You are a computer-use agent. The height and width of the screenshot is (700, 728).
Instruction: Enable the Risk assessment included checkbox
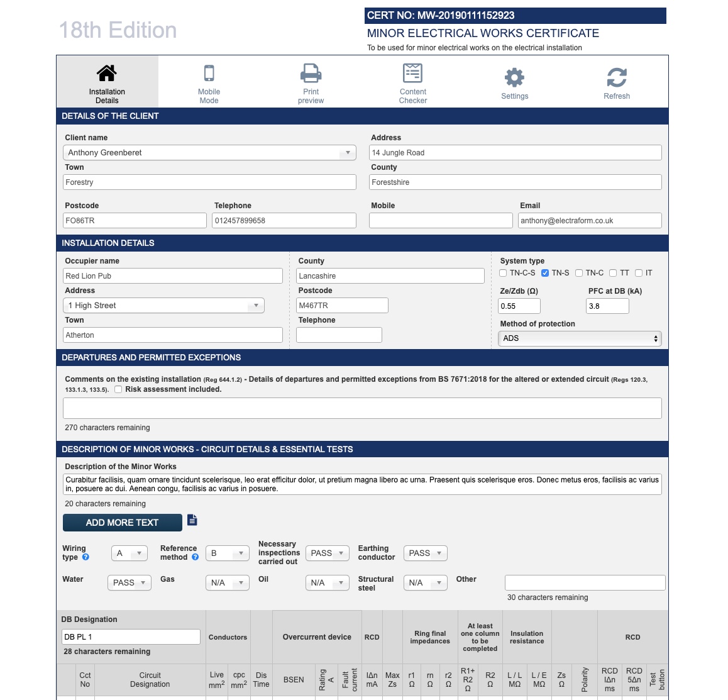(118, 389)
